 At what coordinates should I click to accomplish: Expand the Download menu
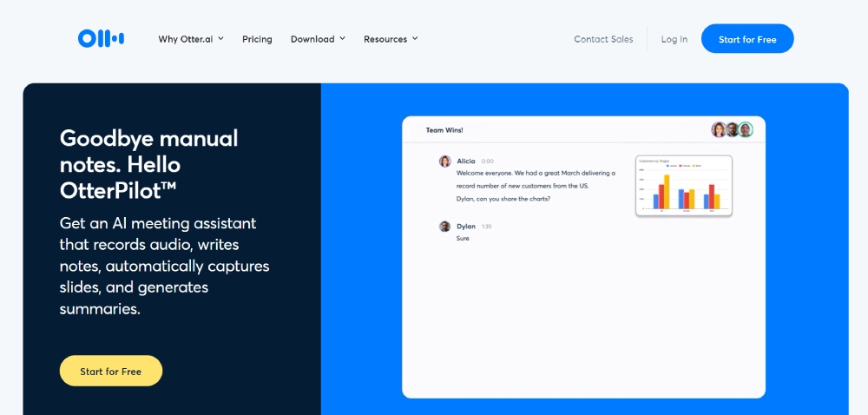click(x=318, y=39)
